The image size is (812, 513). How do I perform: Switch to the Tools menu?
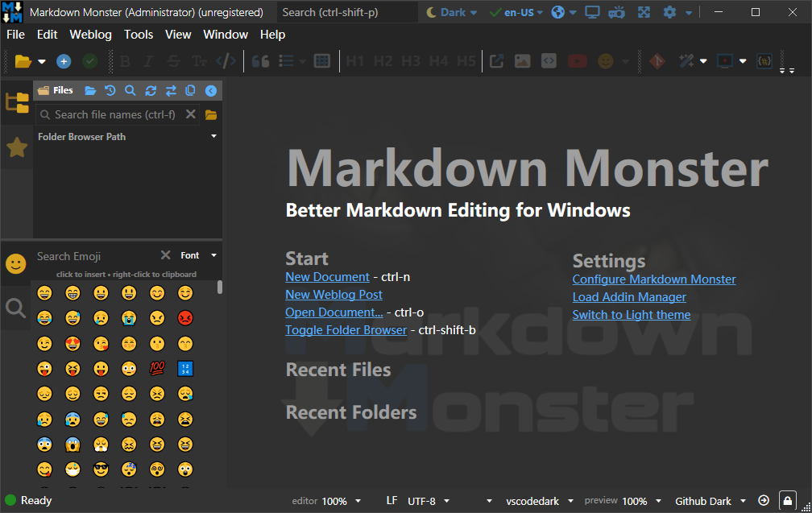tap(139, 35)
